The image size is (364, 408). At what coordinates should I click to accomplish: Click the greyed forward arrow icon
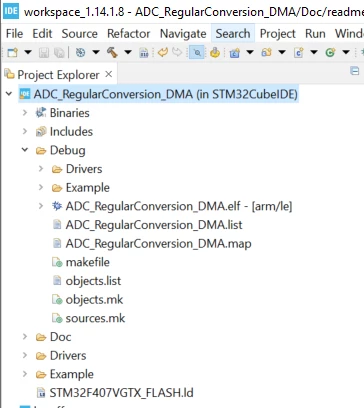pyautogui.click(x=177, y=52)
